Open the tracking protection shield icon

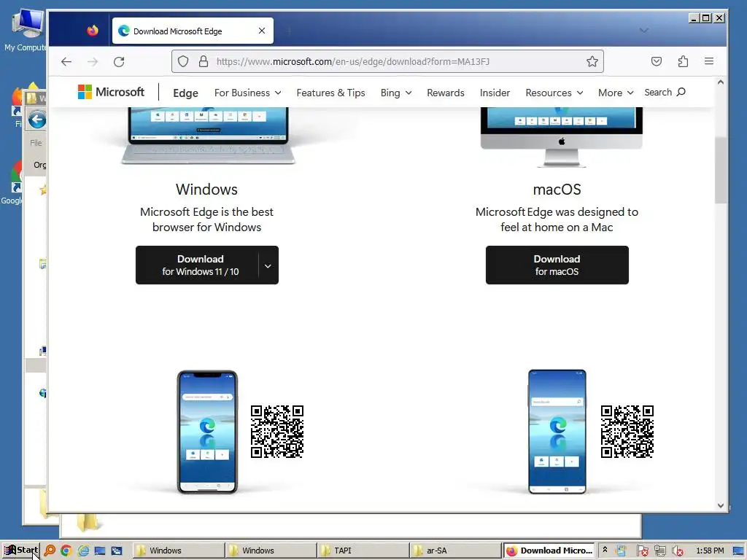click(x=183, y=61)
